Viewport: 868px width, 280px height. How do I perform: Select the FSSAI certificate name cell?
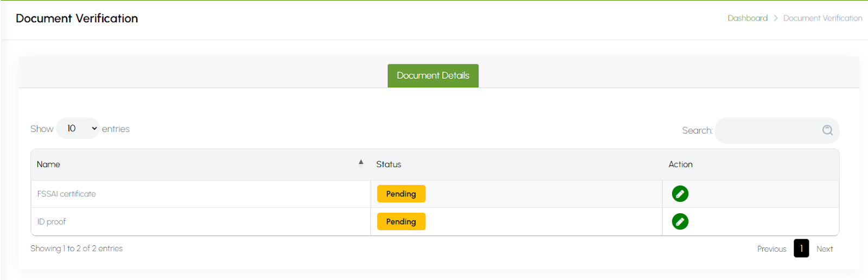coord(67,194)
